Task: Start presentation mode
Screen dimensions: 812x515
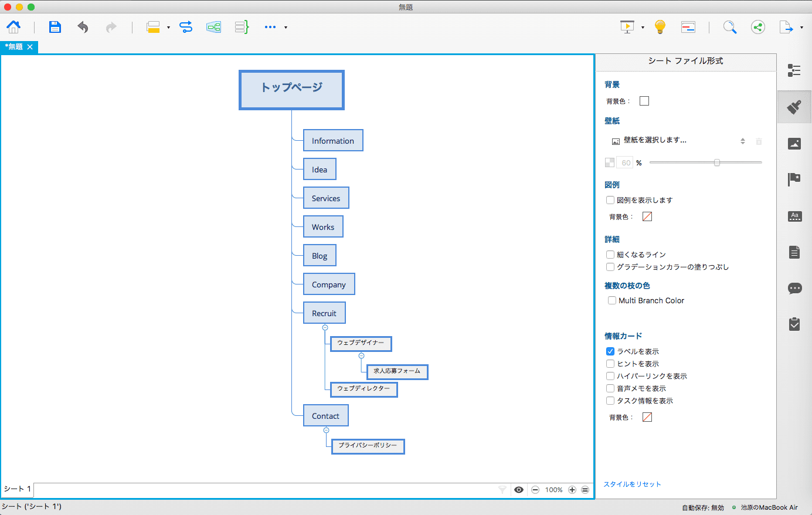Action: [x=627, y=27]
